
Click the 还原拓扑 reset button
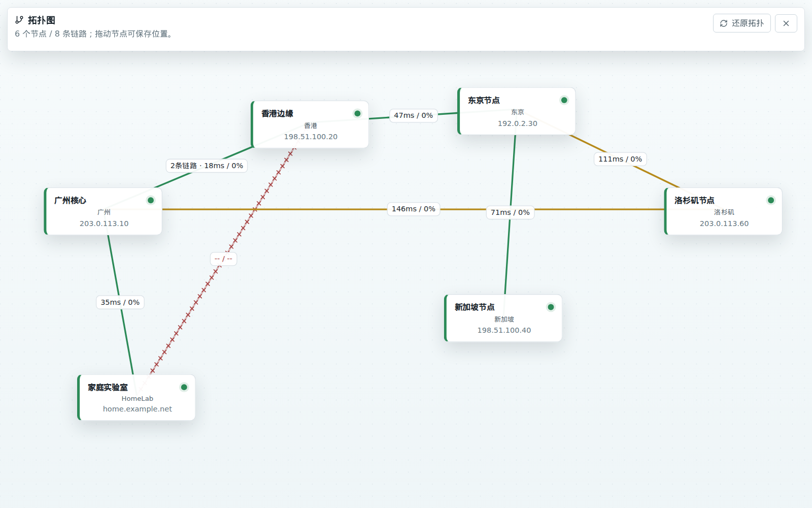(741, 23)
